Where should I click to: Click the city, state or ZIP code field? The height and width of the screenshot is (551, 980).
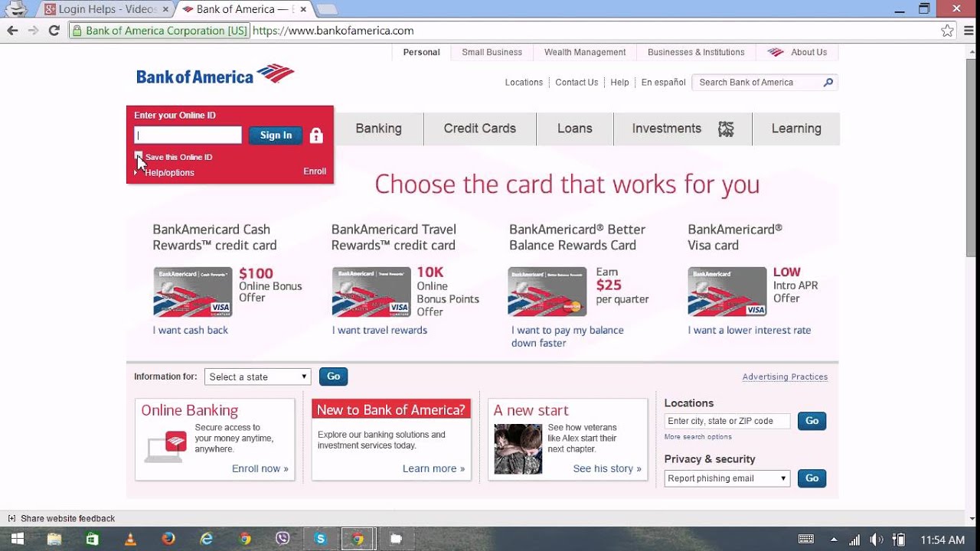[x=727, y=421]
